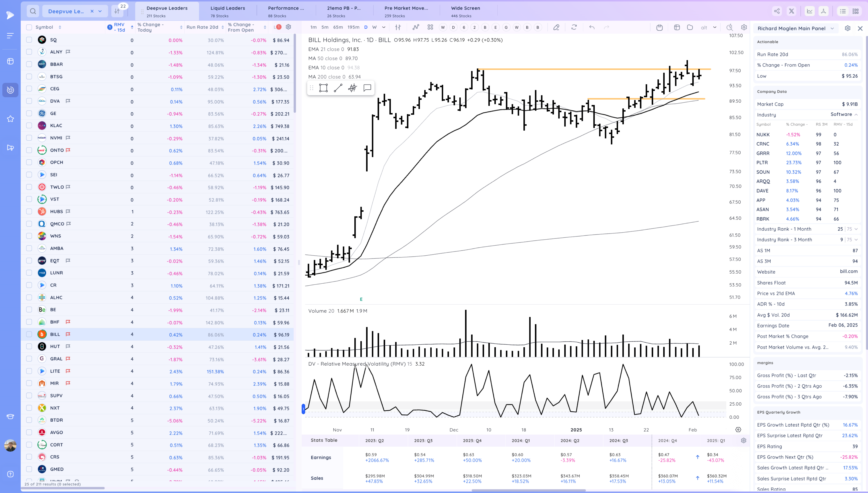The image size is (868, 493).
Task: Expand the timeframe chevron after W
Action: tap(384, 27)
